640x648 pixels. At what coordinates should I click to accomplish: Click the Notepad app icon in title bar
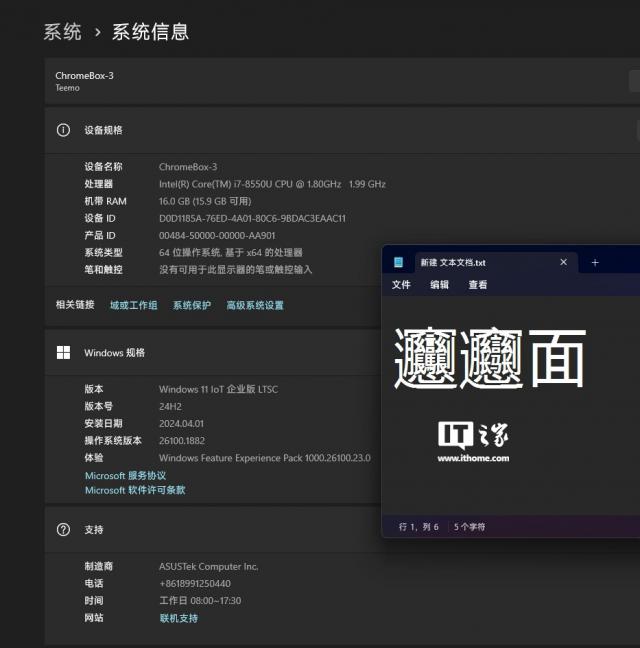[399, 262]
